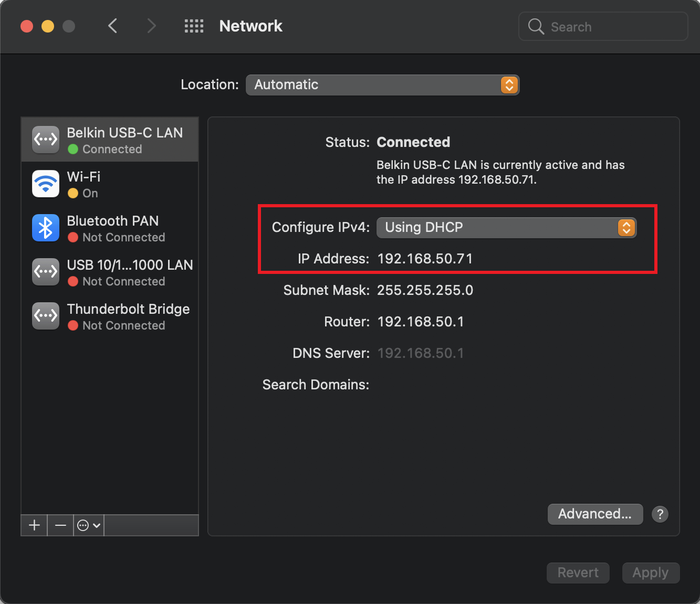Remove selected service with minus button
700x604 pixels.
click(60, 525)
